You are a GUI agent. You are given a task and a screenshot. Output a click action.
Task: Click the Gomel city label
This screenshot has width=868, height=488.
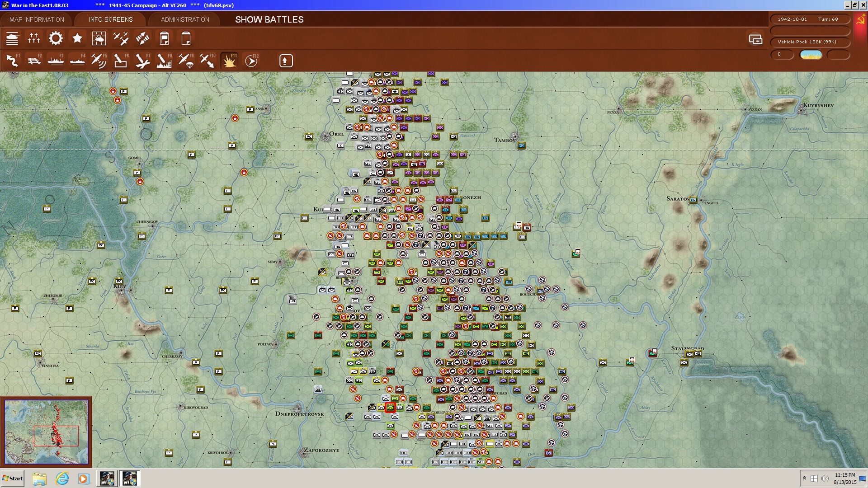(x=135, y=158)
